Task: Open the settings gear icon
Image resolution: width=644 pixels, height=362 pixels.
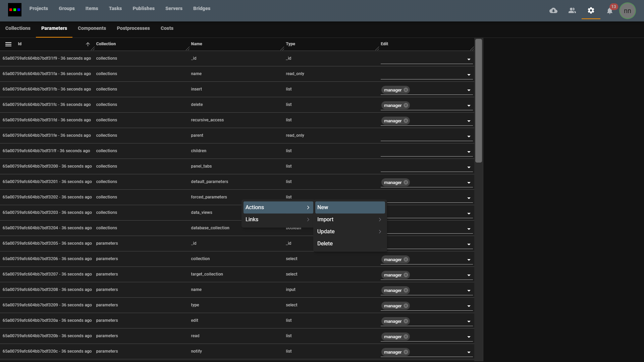Action: (591, 10)
